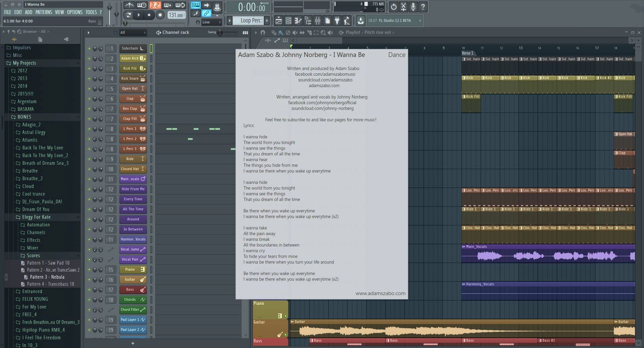This screenshot has height=348, width=644.
Task: Add new pattern with plus button
Action: [267, 20]
